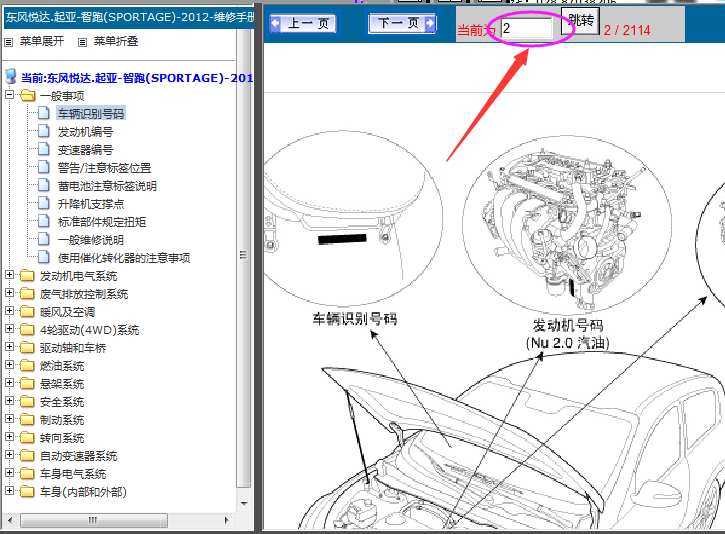The image size is (725, 534).
Task: Expand the 车身电气系统 folder
Action: pos(9,473)
